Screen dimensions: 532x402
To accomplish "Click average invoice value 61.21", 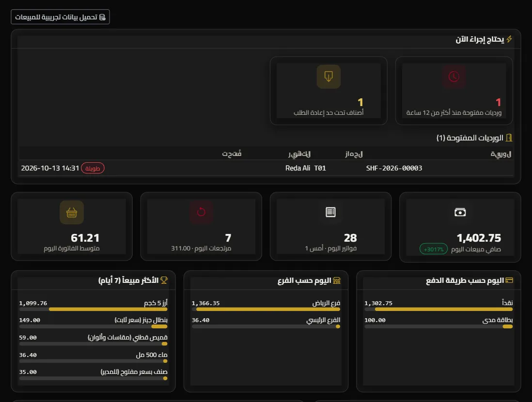I will [85, 238].
